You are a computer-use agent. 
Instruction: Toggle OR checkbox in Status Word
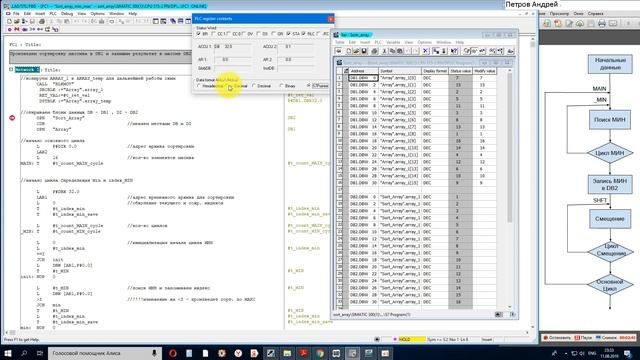tap(274, 33)
